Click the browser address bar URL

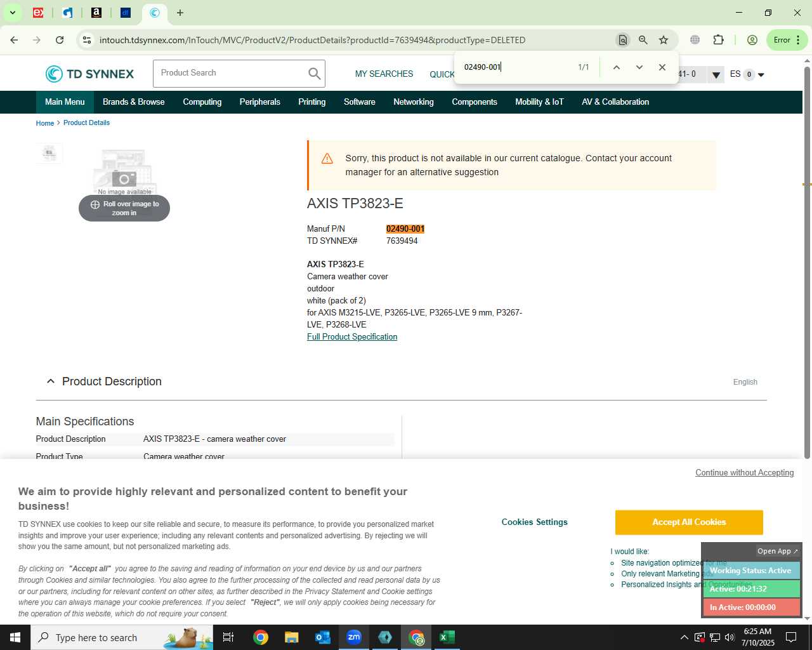pyautogui.click(x=313, y=40)
